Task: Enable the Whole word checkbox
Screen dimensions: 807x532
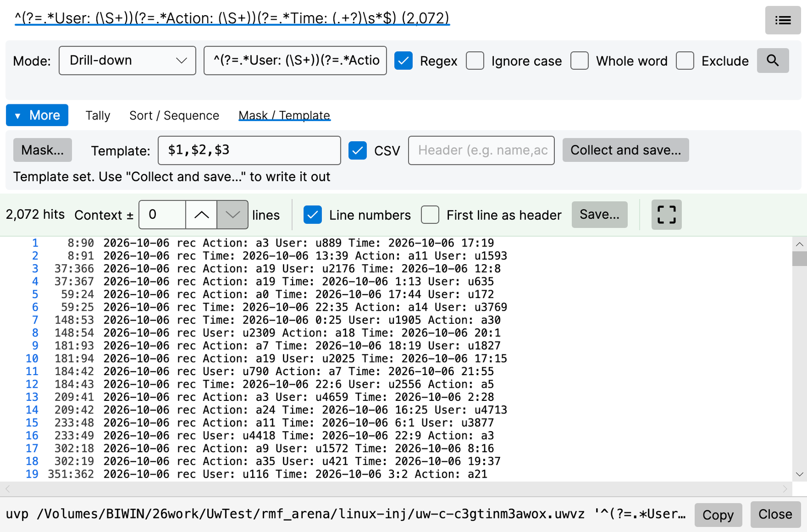Action: [580, 61]
